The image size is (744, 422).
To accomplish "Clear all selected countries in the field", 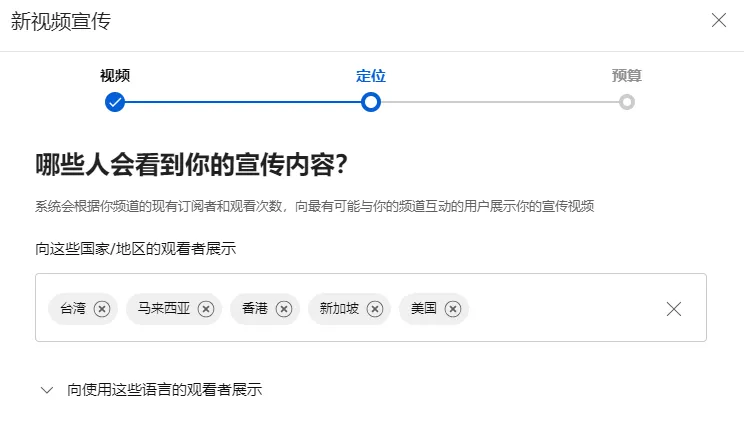I will [674, 309].
